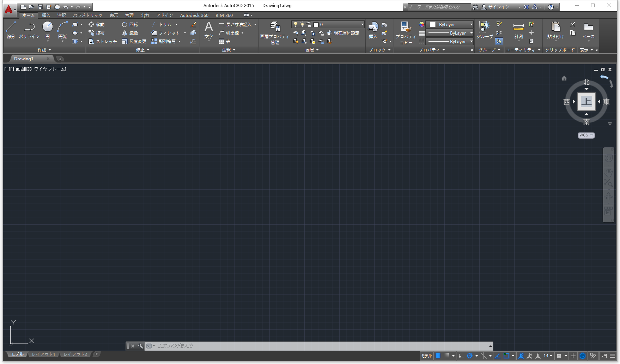
Task: Open the パラメトリック ribbon tab
Action: click(87, 15)
